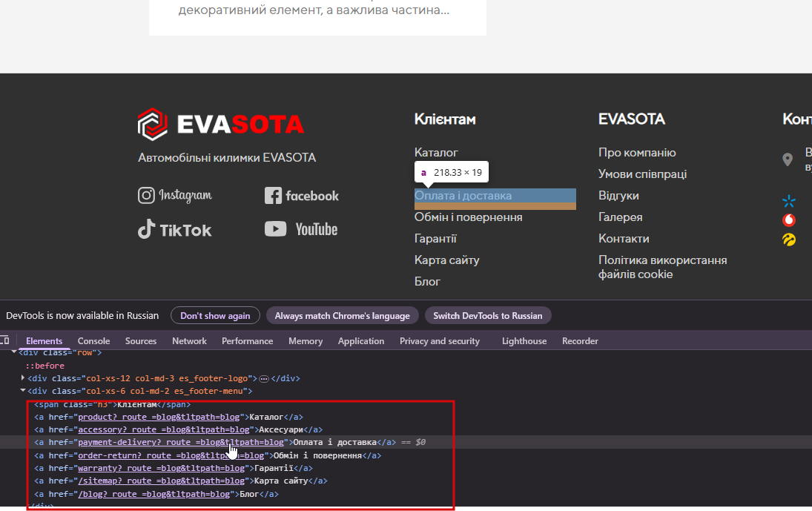
Task: Switch to the Sources tab
Action: [x=141, y=340]
